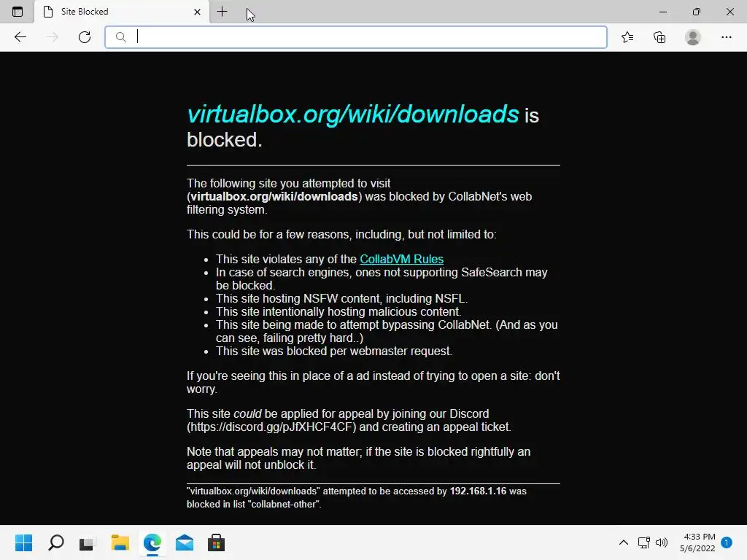Open the Windows Start menu

click(x=23, y=542)
